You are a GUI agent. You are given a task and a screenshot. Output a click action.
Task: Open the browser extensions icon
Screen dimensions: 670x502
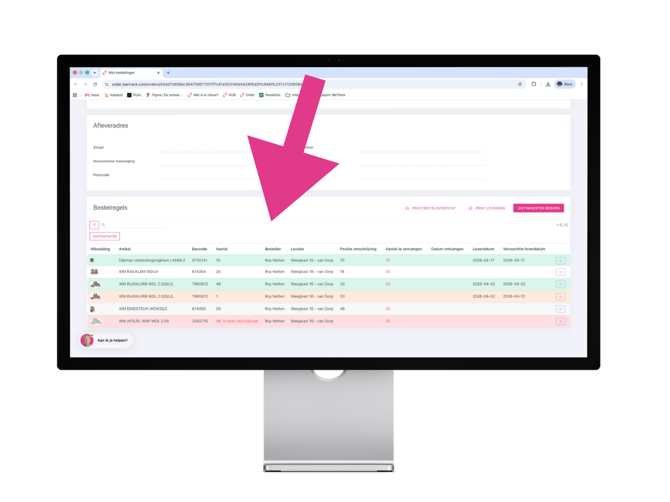534,84
